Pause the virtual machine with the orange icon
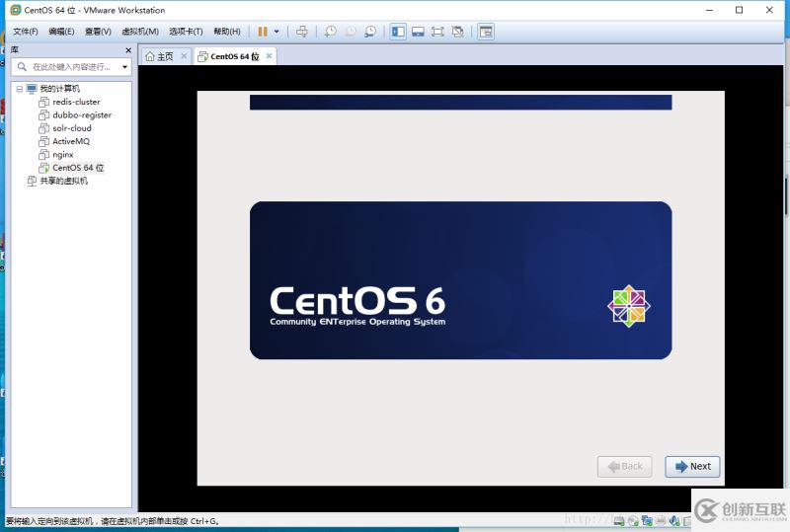The height and width of the screenshot is (532, 790). pos(263,32)
